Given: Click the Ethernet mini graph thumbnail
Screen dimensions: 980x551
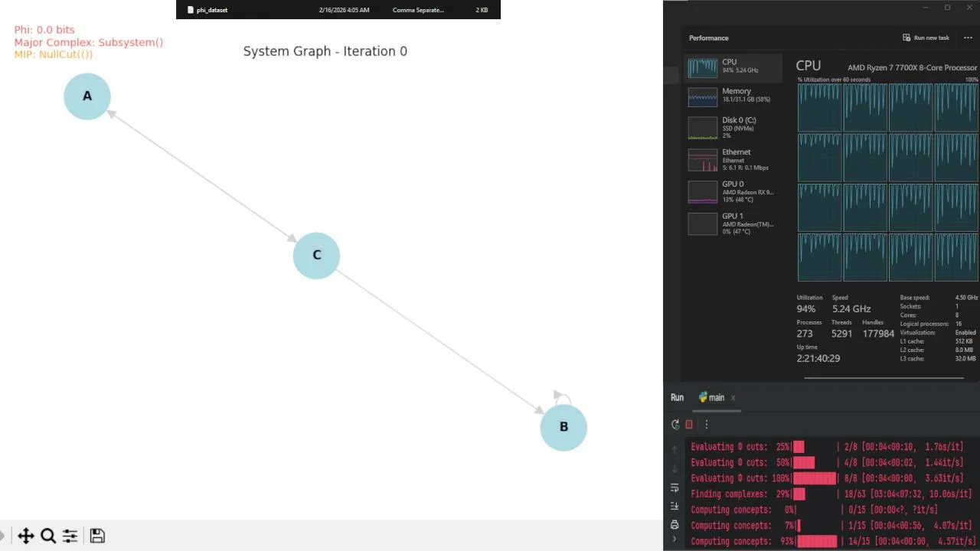Looking at the screenshot, I should click(703, 160).
